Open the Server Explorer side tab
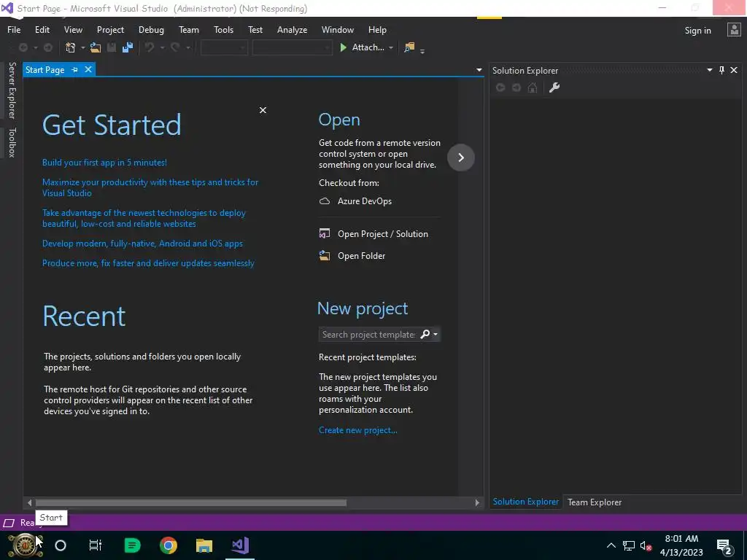Viewport: 747px width, 560px height. pos(12,90)
